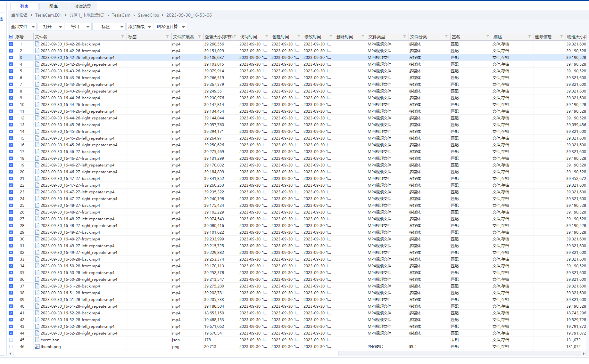
Task: Click the filter icon in 文件分类 column
Action: pos(446,37)
